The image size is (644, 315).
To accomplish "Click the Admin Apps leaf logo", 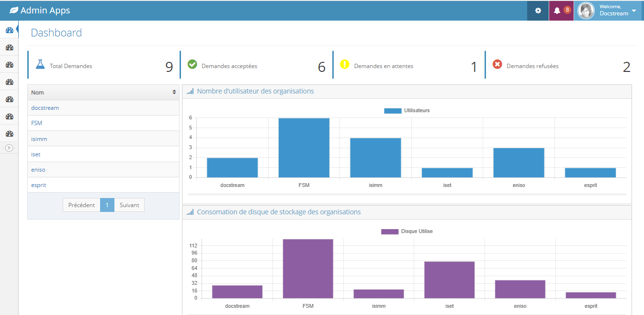I will [x=14, y=10].
